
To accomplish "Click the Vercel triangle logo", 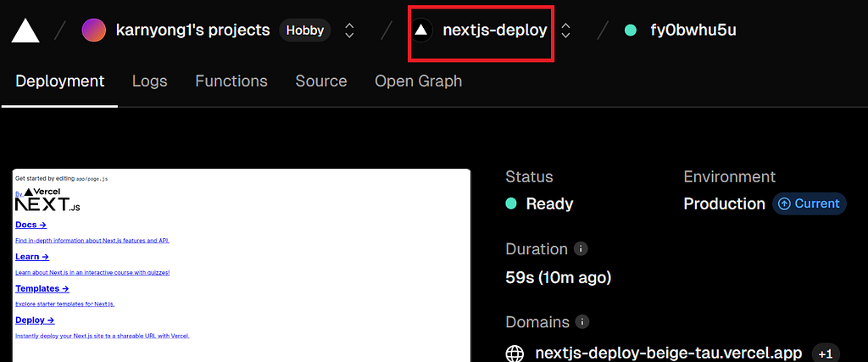I will [25, 31].
